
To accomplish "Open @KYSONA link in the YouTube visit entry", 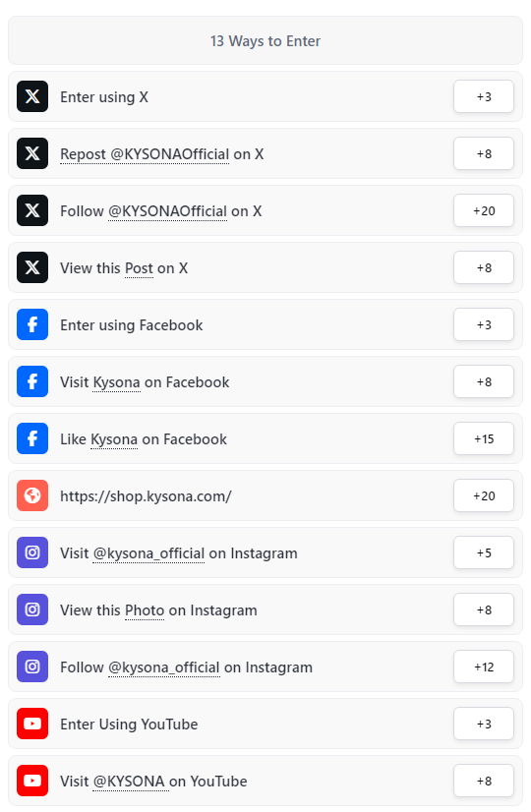I will tap(129, 781).
